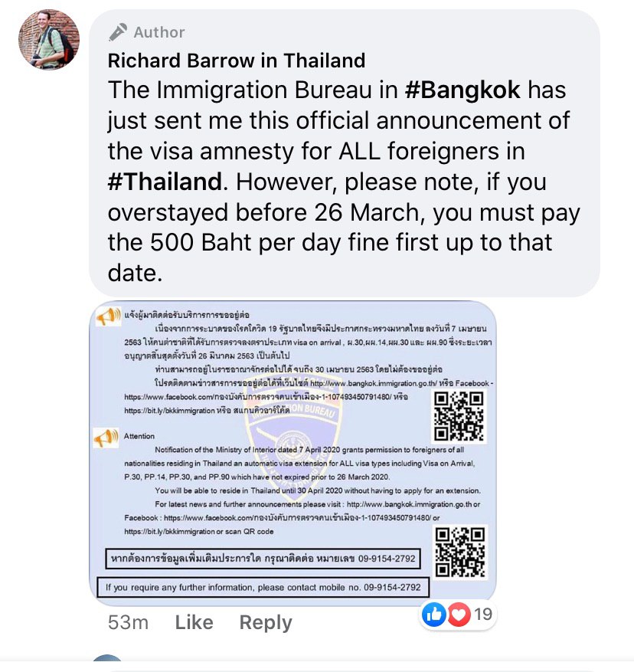
Task: Click the megaphone icon next to Attention
Action: [106, 438]
